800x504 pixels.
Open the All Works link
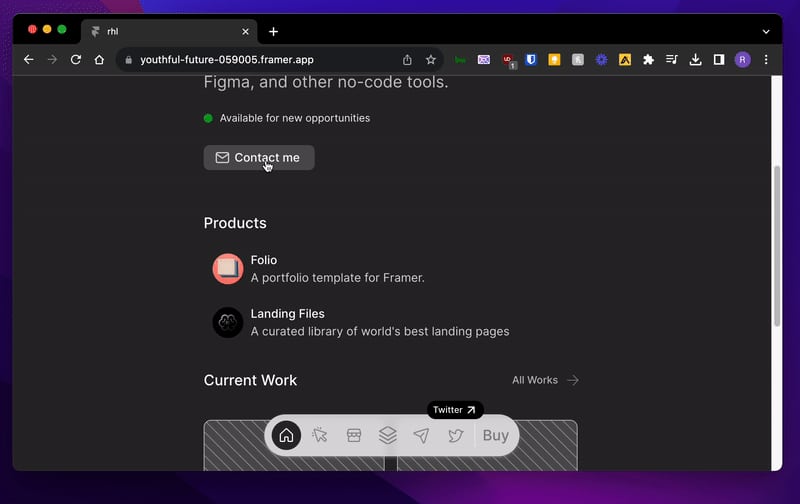coord(545,380)
